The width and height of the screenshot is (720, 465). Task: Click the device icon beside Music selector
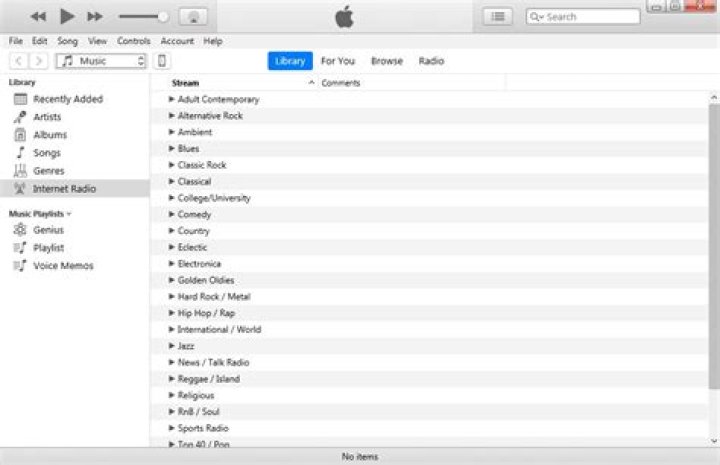[162, 61]
